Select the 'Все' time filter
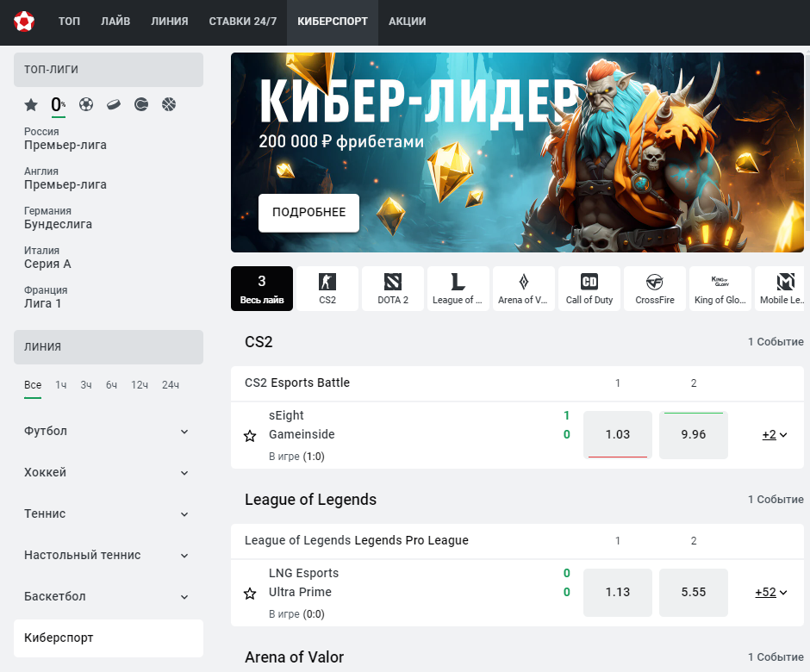The width and height of the screenshot is (810, 672). tap(33, 385)
